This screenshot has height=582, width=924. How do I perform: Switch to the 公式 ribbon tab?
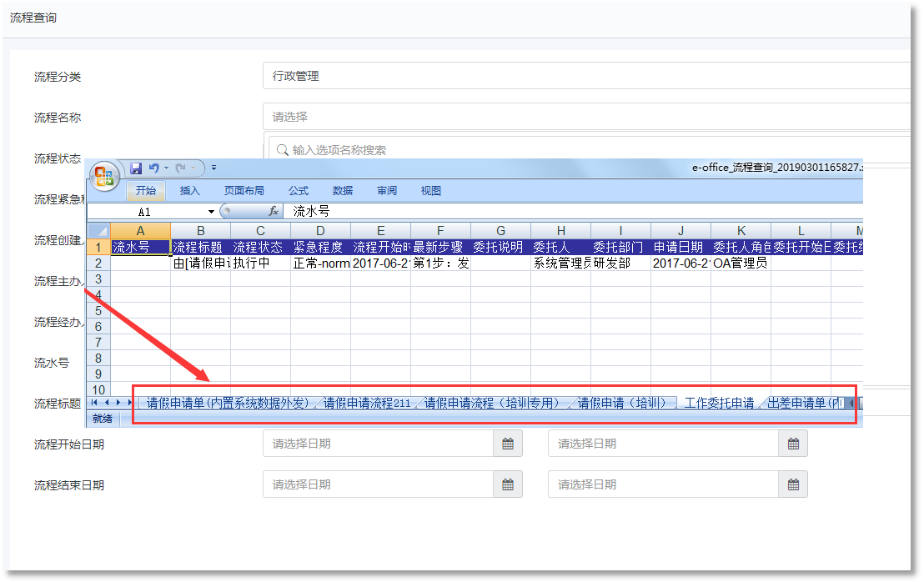click(299, 191)
